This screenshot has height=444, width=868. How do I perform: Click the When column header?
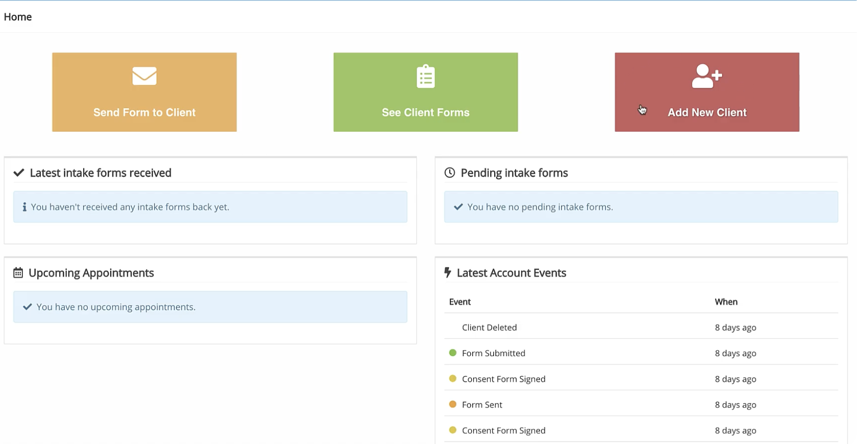click(726, 302)
